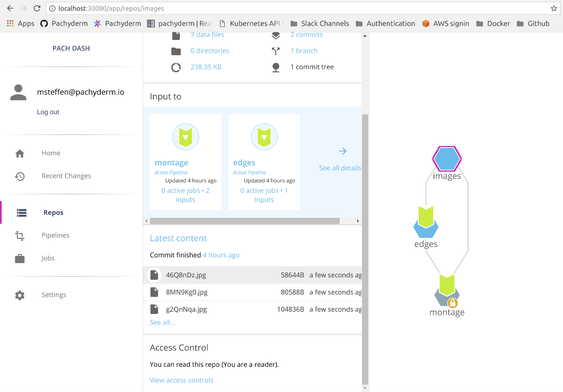The width and height of the screenshot is (563, 392).
Task: Open the Github bookmark
Action: coord(537,23)
